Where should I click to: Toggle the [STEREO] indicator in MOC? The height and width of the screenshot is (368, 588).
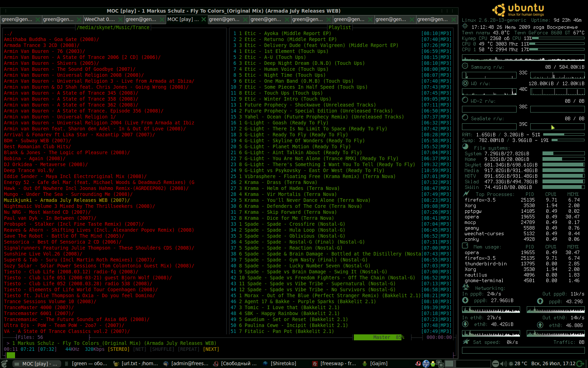tap(118, 349)
